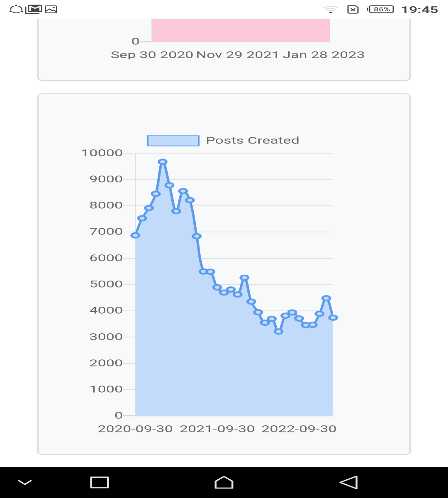Tap the Android home navigation icon
This screenshot has width=448, height=498.
pos(224,482)
